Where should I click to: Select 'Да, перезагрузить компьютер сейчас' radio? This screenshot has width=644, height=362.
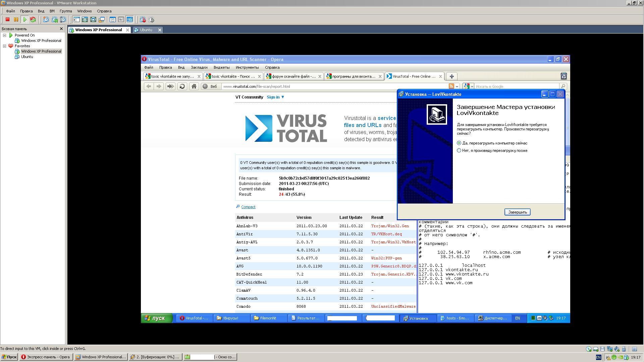459,143
